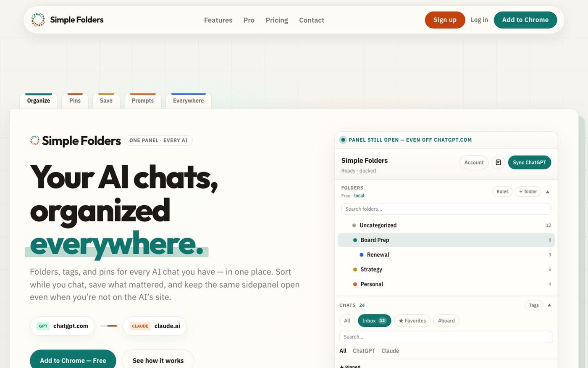Select the Uncategorized folder
This screenshot has height=368, width=588.
coord(446,225)
